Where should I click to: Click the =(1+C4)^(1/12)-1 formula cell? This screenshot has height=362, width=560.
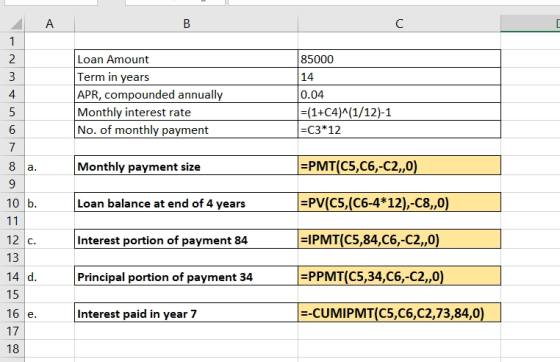click(x=399, y=112)
